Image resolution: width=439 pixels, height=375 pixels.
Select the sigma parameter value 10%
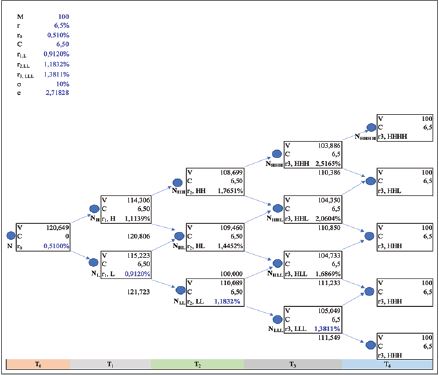tap(62, 84)
